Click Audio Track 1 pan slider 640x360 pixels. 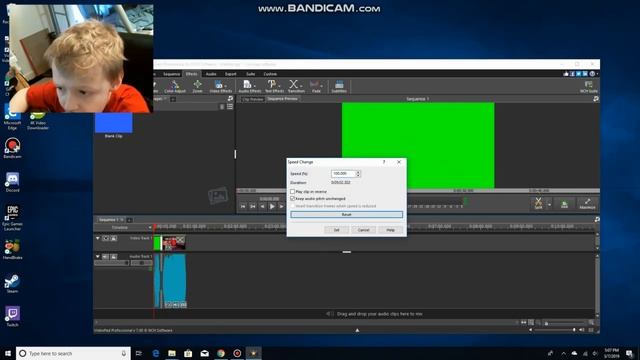pos(142,263)
